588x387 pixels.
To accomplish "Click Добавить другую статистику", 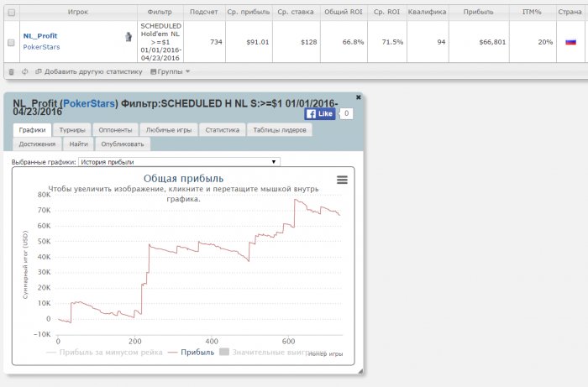I will pyautogui.click(x=89, y=71).
